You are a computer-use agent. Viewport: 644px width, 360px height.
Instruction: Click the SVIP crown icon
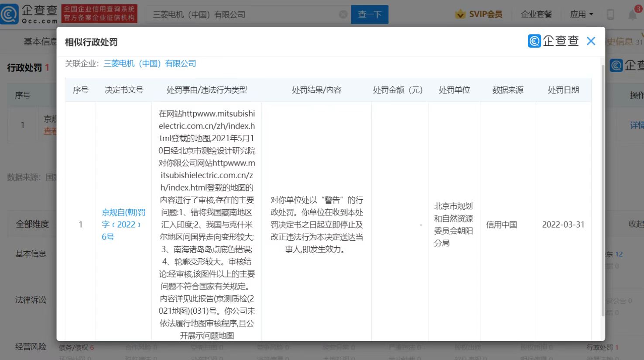pos(460,14)
